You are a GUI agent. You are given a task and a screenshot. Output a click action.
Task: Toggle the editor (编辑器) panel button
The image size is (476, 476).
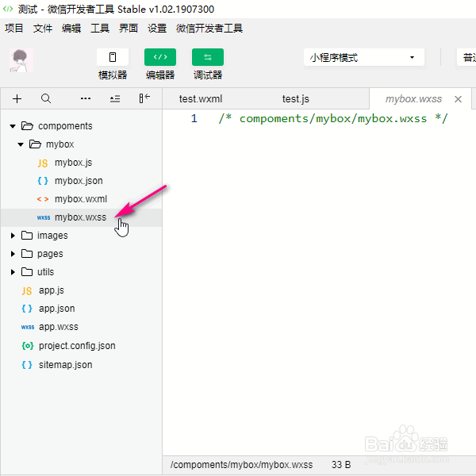(x=160, y=57)
